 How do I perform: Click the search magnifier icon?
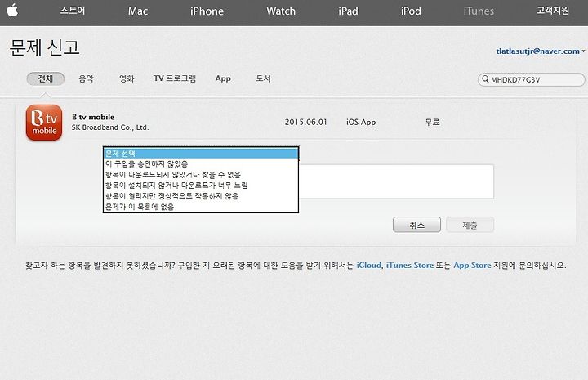pos(485,79)
